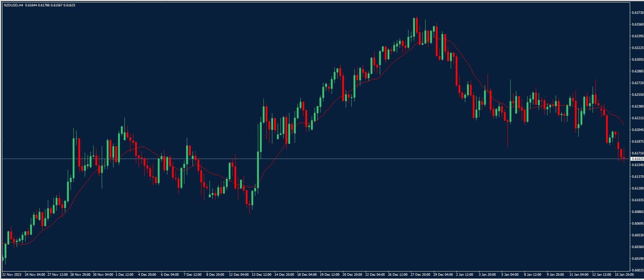Click the current price label 0.61625
644x280 pixels.
[x=637, y=159]
